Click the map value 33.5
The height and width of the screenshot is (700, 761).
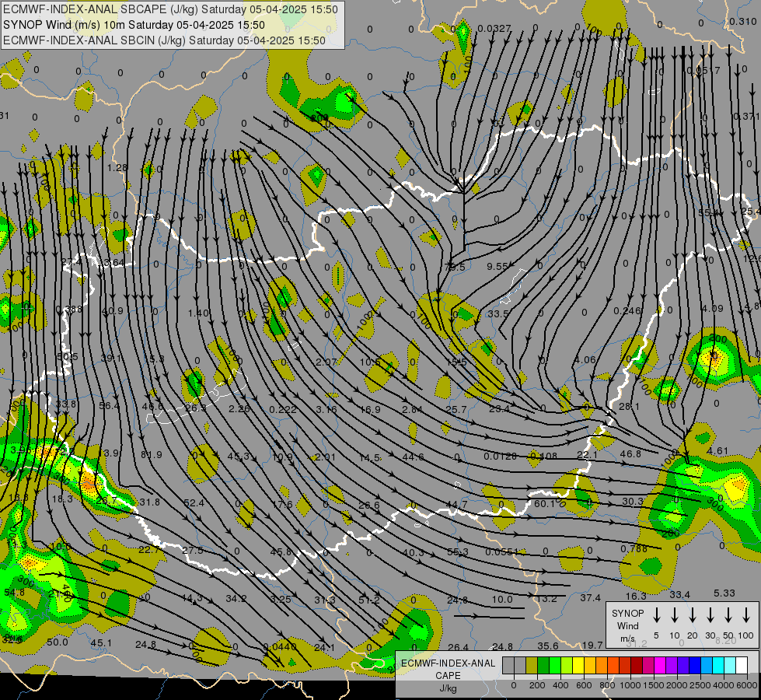[x=498, y=313]
